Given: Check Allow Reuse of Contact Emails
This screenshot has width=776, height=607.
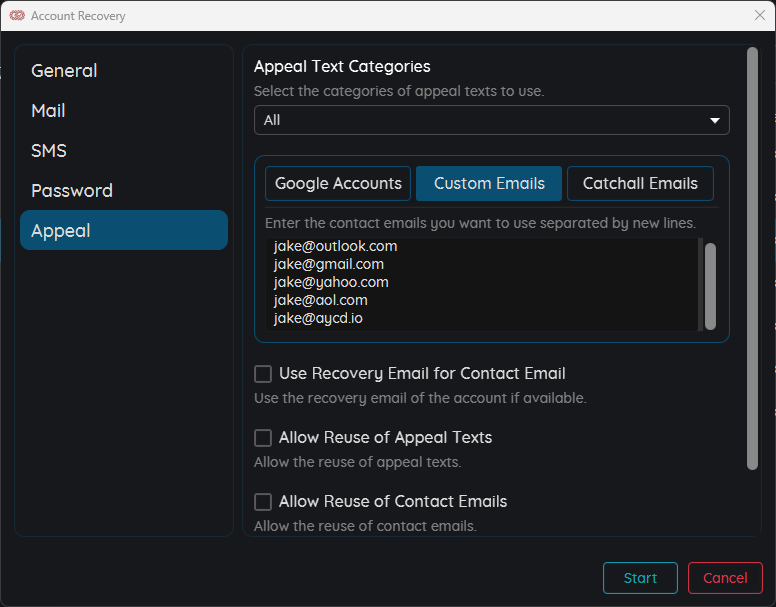Looking at the screenshot, I should (263, 502).
